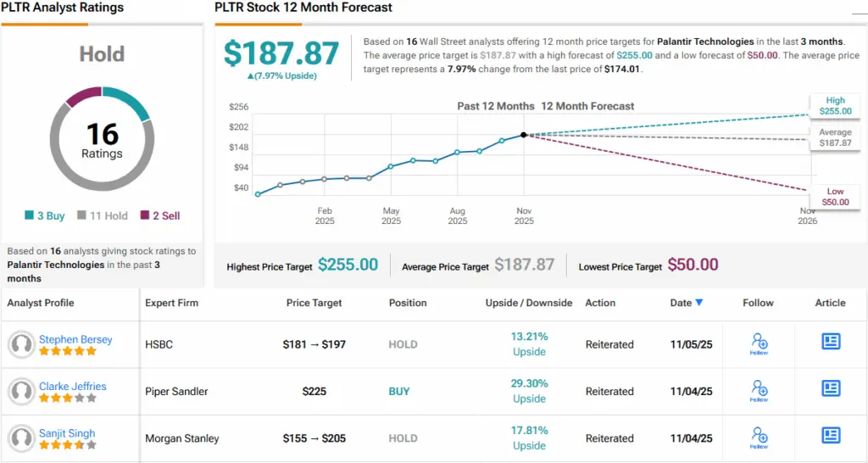
Task: Follow analyst Sanjit Singh
Action: coord(759,438)
